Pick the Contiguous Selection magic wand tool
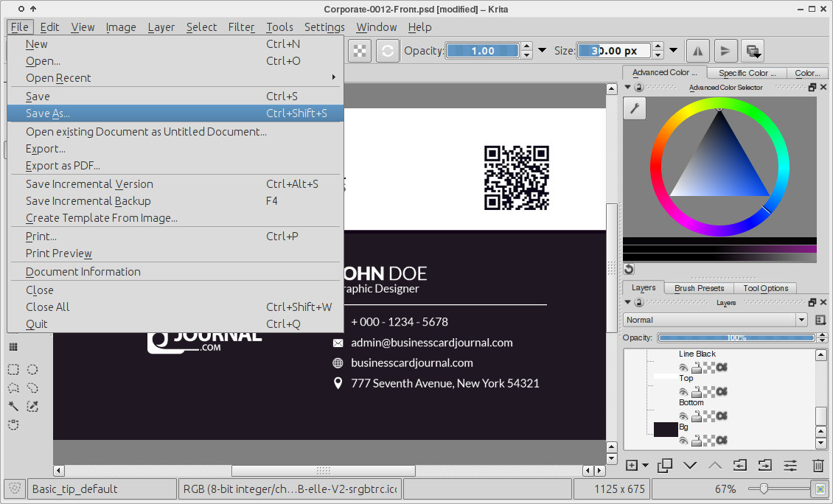 pyautogui.click(x=13, y=407)
